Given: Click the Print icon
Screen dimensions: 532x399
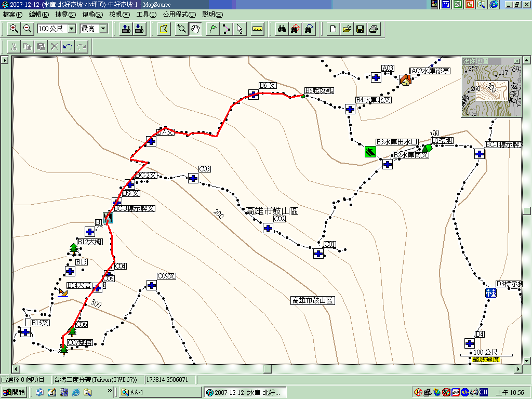Looking at the screenshot, I should click(374, 29).
